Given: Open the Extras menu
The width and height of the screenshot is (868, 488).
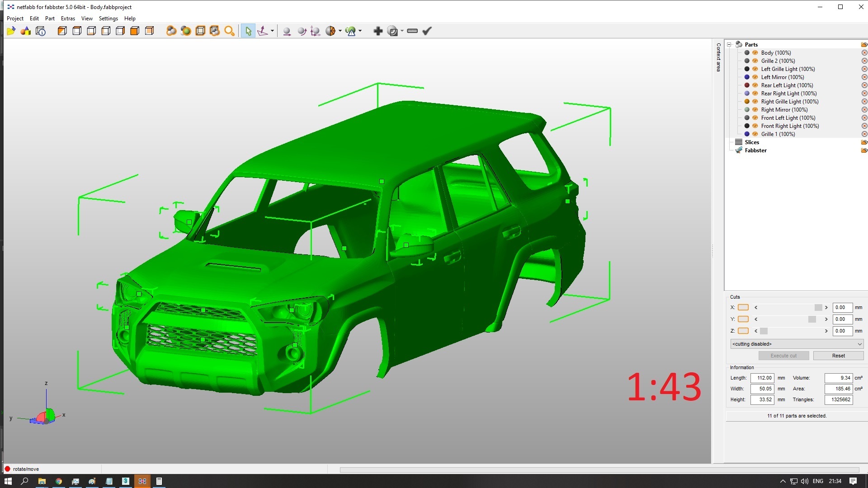Looking at the screenshot, I should [x=67, y=19].
